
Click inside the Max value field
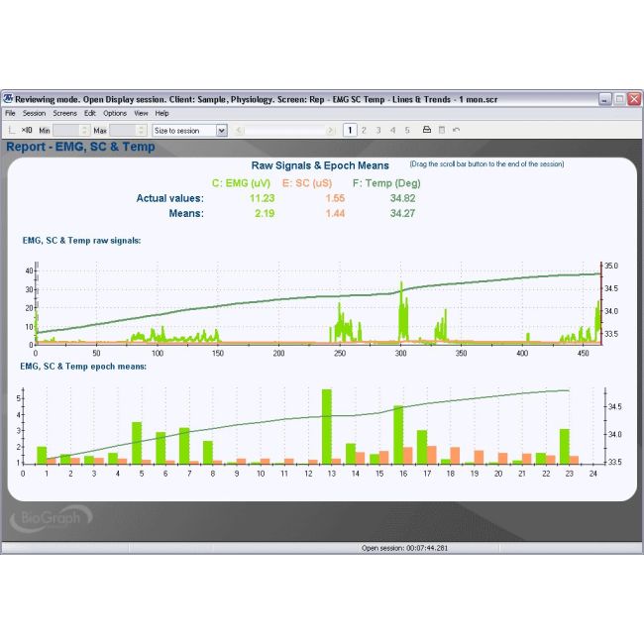[123, 131]
